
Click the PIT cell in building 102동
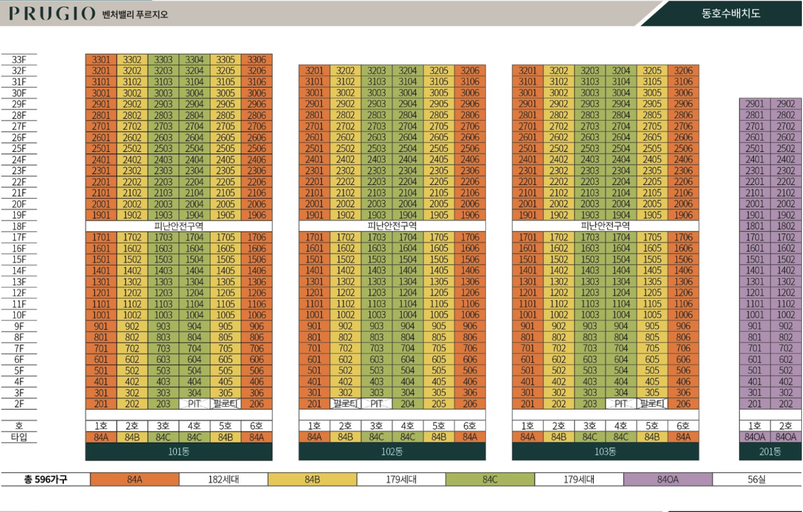(x=376, y=403)
